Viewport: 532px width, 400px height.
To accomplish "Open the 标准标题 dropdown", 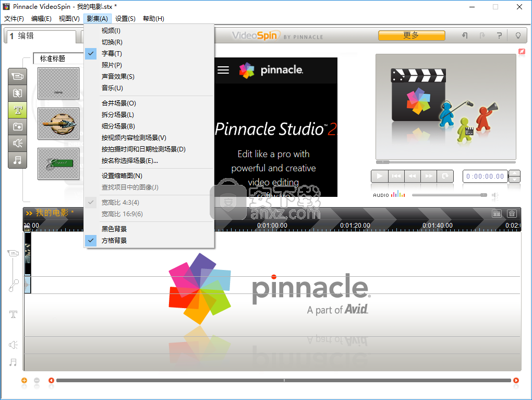I will (x=58, y=58).
